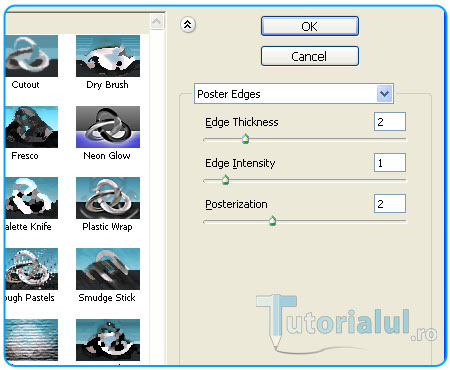The image size is (450, 370).
Task: Focus the Edge Intensity value field
Action: coord(390,163)
